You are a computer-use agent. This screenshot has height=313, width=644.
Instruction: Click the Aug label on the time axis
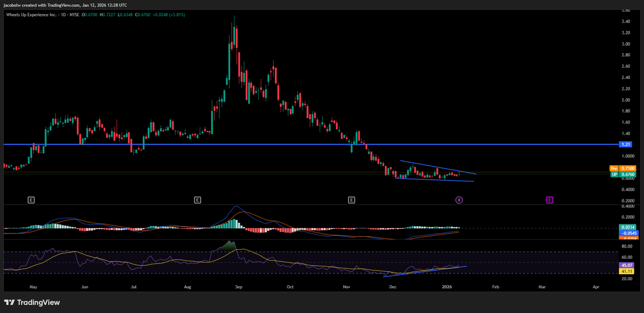[188, 287]
